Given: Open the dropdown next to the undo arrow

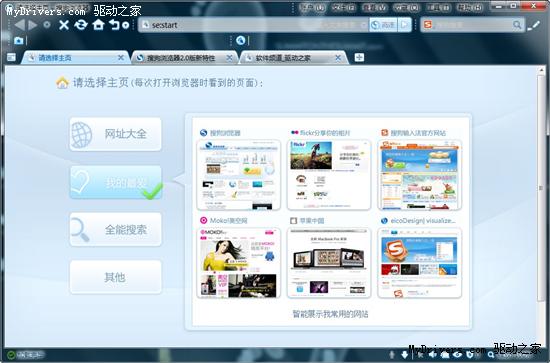Looking at the screenshot, I should click(x=126, y=25).
